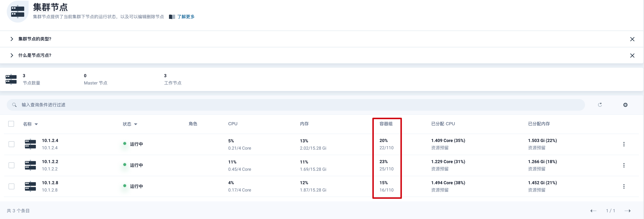Click the server icon for node 10.1.2.8
This screenshot has height=219, width=644.
30,186
